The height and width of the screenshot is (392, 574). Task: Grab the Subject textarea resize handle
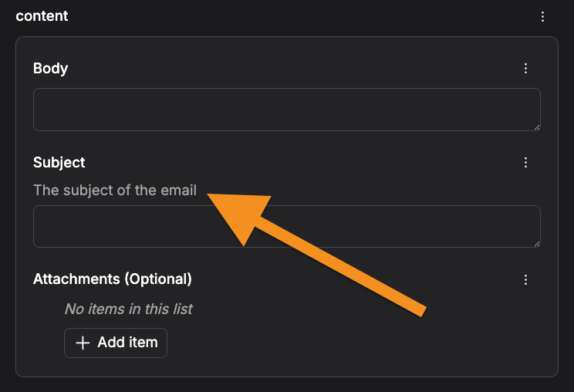537,244
